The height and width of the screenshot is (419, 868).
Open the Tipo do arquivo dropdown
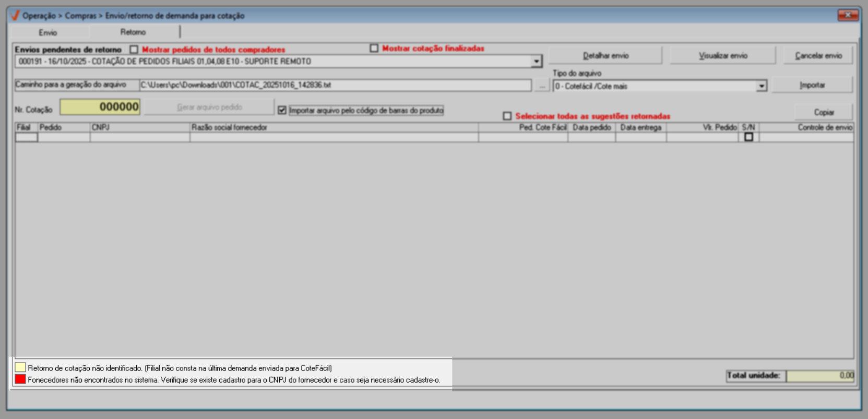tap(762, 86)
